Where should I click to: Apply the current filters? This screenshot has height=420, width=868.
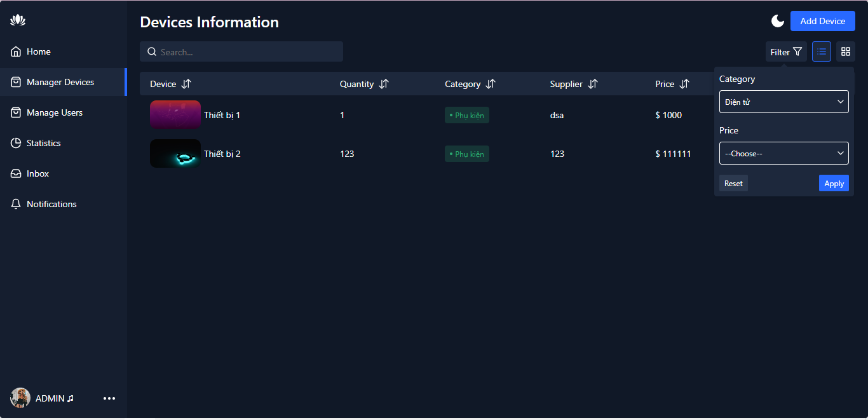[x=834, y=183]
